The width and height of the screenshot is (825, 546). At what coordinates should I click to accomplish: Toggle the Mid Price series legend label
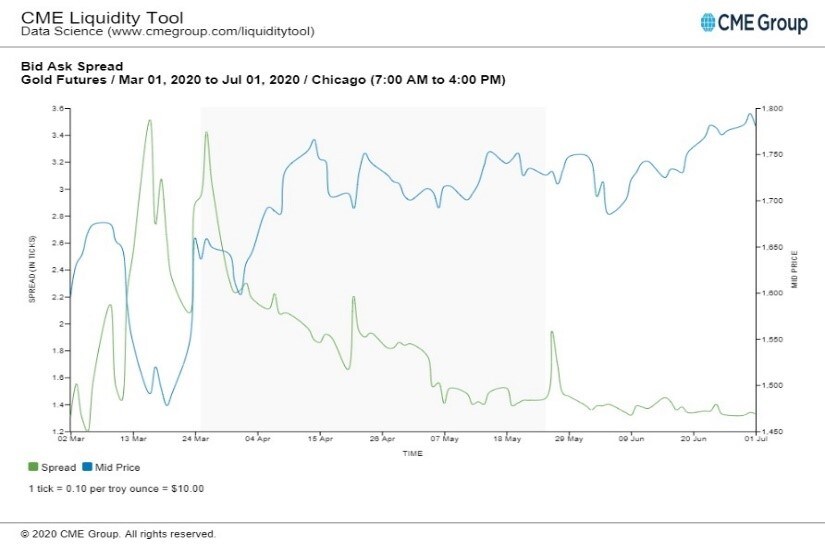[116, 467]
